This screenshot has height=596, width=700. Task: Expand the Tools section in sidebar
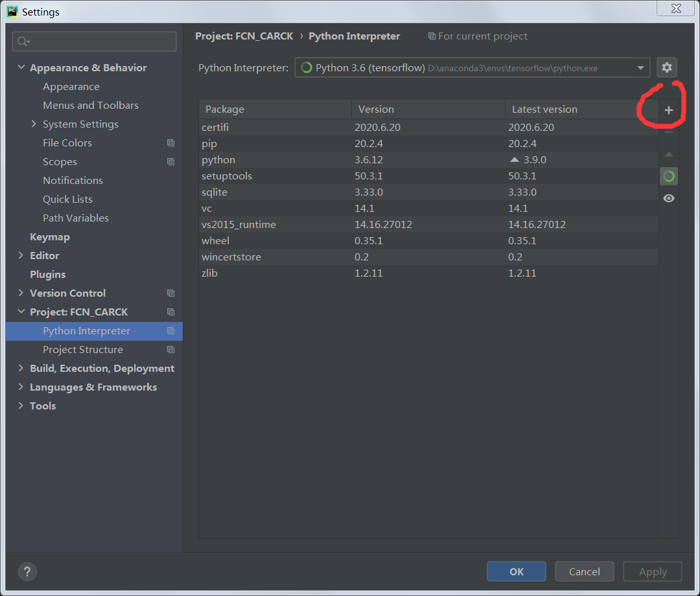tap(19, 406)
